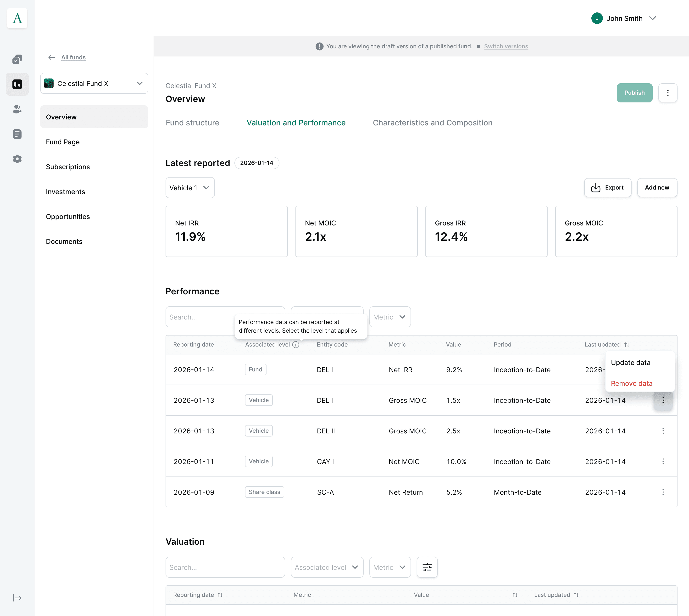Select Valuation and Performance tab

(x=296, y=123)
